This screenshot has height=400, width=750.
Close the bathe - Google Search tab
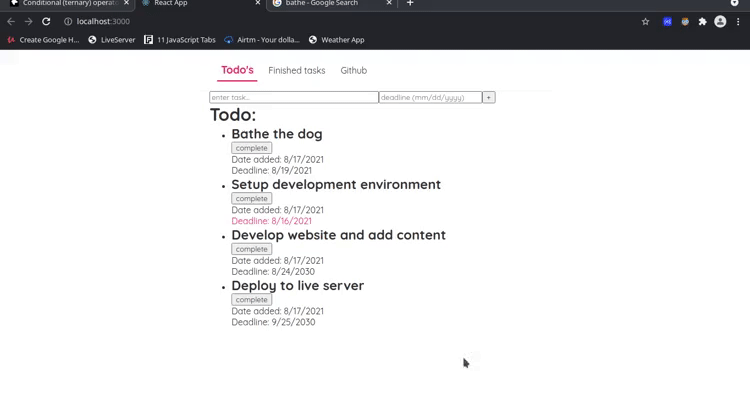[389, 3]
